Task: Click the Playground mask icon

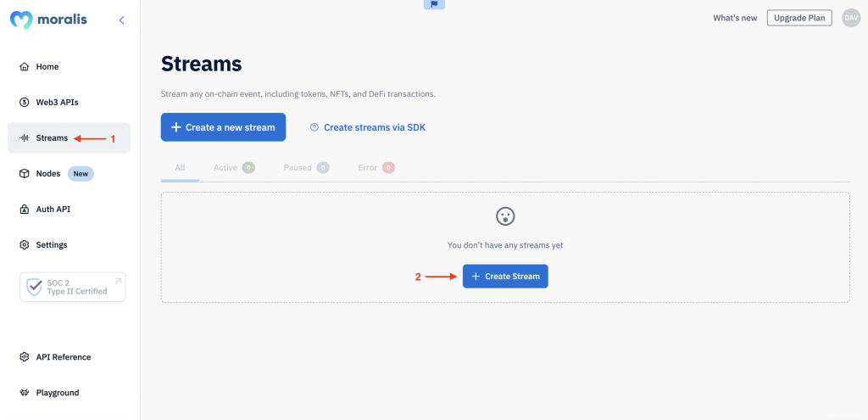Action: [x=24, y=393]
